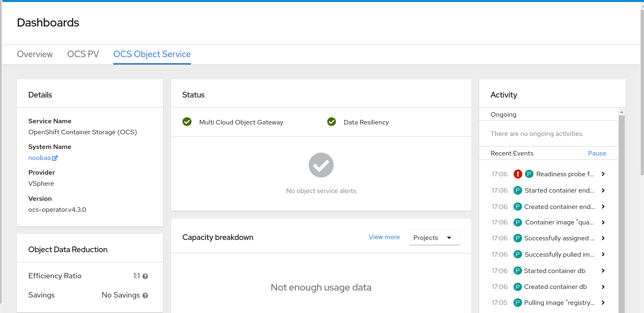Click the Successfully assigned event text
This screenshot has height=313, width=644.
tap(559, 238)
